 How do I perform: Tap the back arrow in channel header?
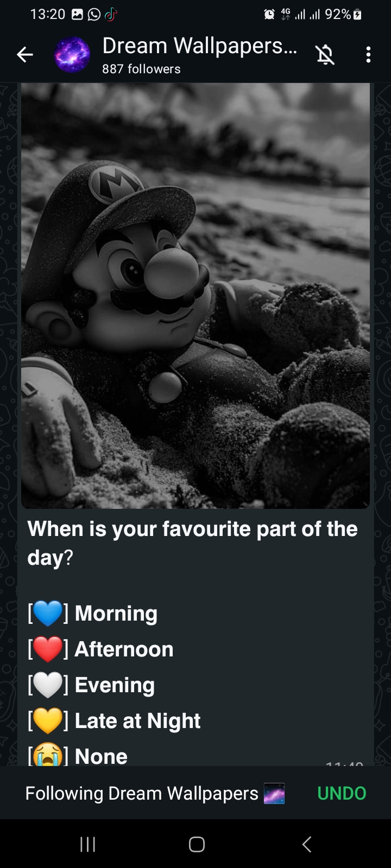tap(25, 54)
